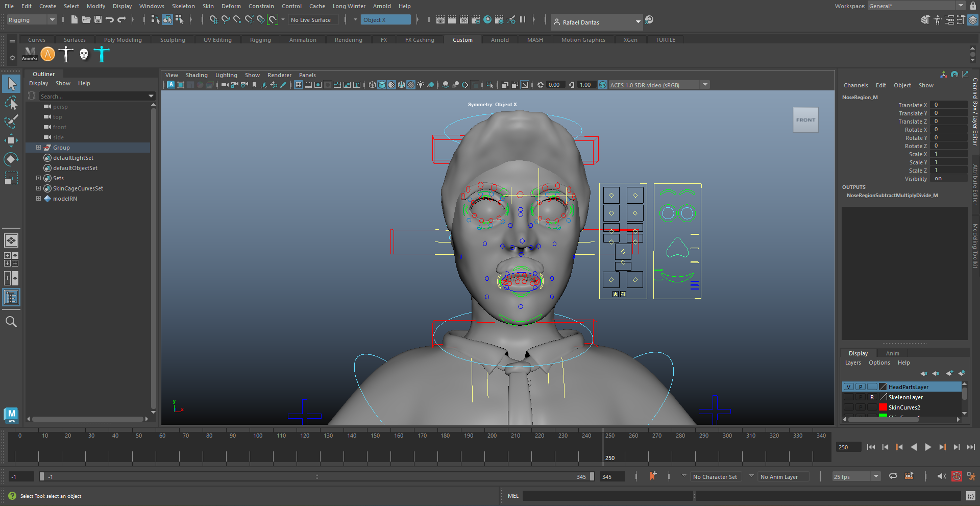Switch to single pane layout
The height and width of the screenshot is (506, 980).
(11, 240)
